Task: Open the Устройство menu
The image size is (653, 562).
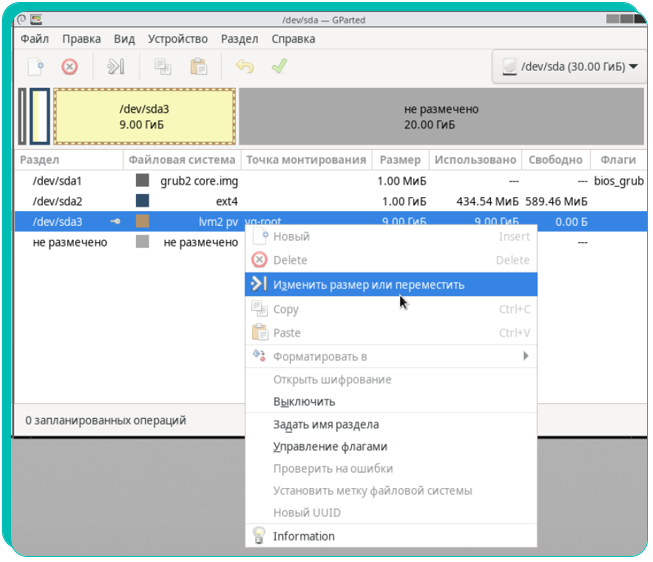Action: click(178, 39)
